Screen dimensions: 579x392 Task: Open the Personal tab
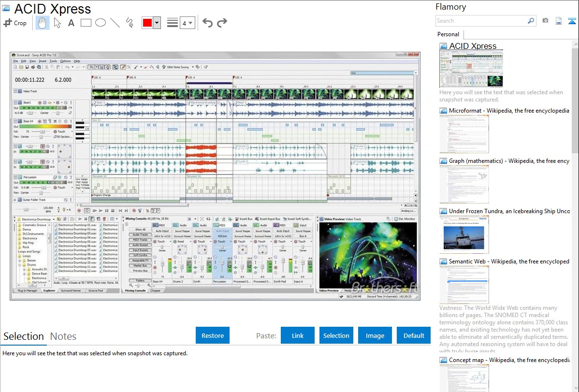pos(448,34)
